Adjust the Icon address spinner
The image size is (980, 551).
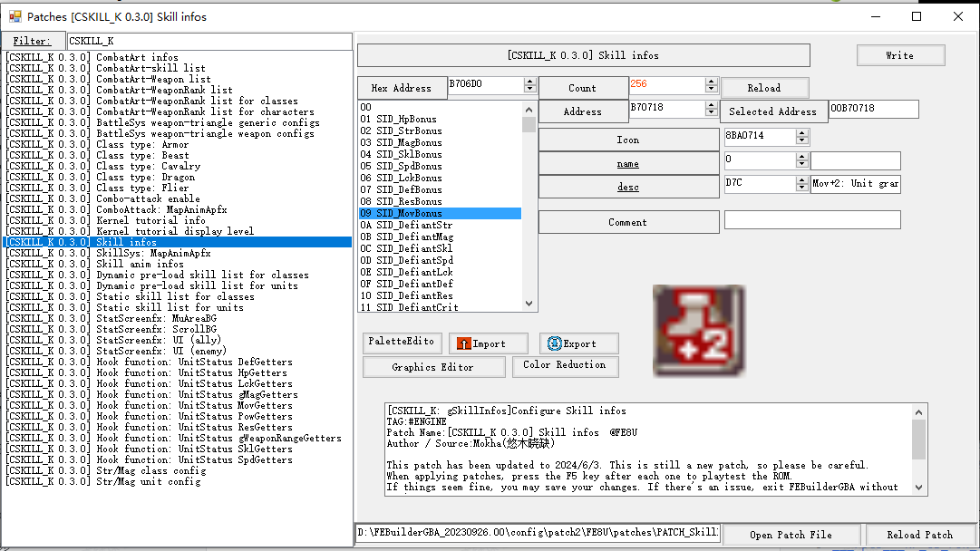point(801,137)
